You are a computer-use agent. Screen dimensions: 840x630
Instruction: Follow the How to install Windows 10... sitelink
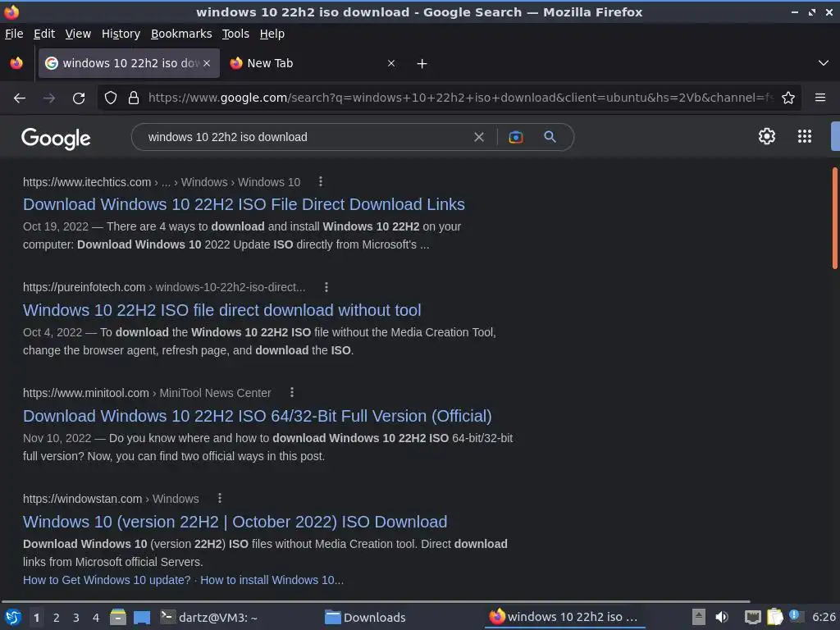[x=272, y=580]
